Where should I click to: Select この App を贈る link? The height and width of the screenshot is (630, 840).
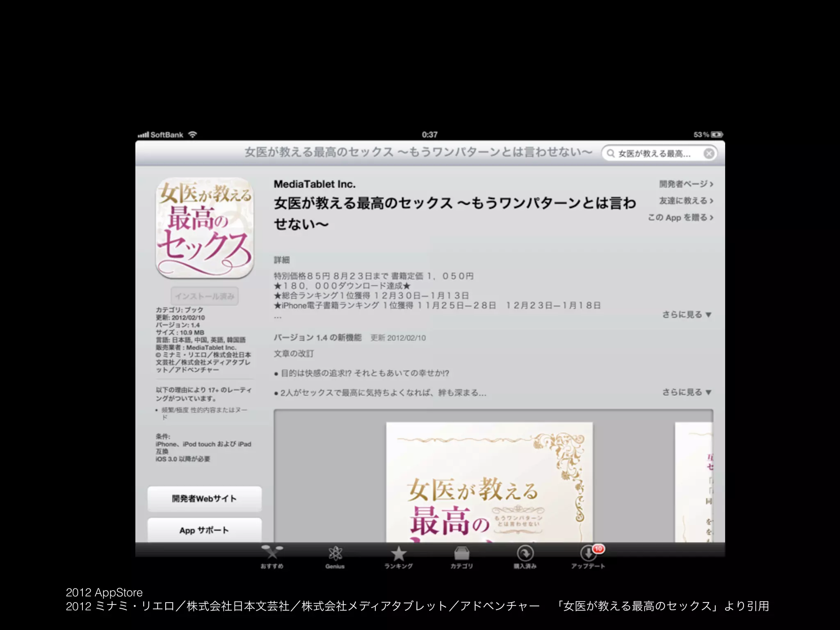pos(680,217)
